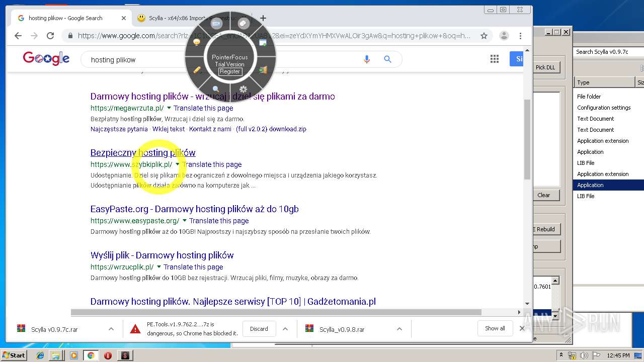
Task: Close the hosting plikow Google Search tab
Action: tap(124, 18)
